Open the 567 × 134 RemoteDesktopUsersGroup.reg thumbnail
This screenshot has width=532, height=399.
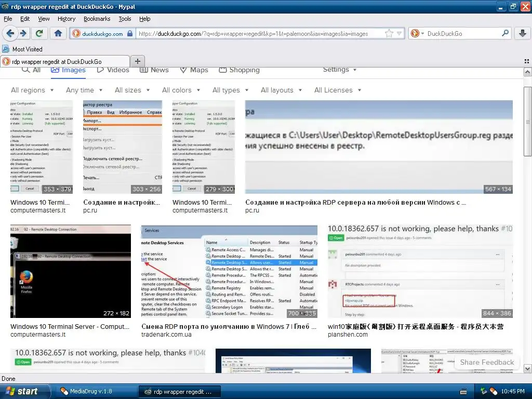point(379,147)
